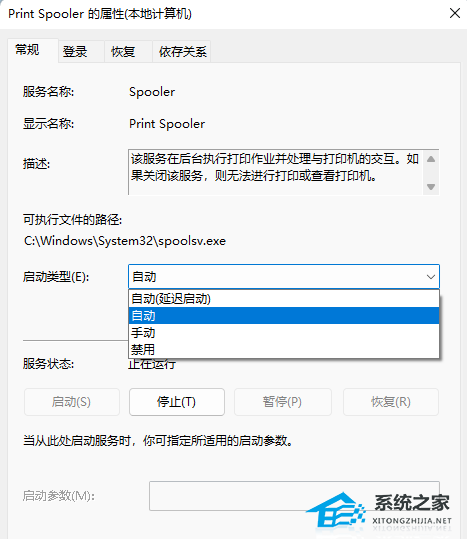Click the 暂停(P) button
Image resolution: width=467 pixels, height=539 pixels.
pyautogui.click(x=282, y=402)
